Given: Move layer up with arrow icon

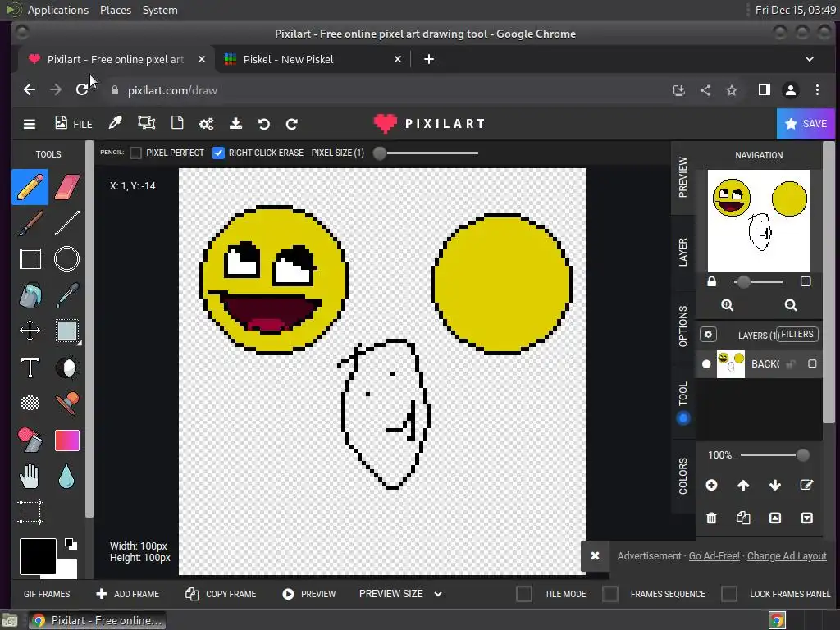Looking at the screenshot, I should coord(743,486).
